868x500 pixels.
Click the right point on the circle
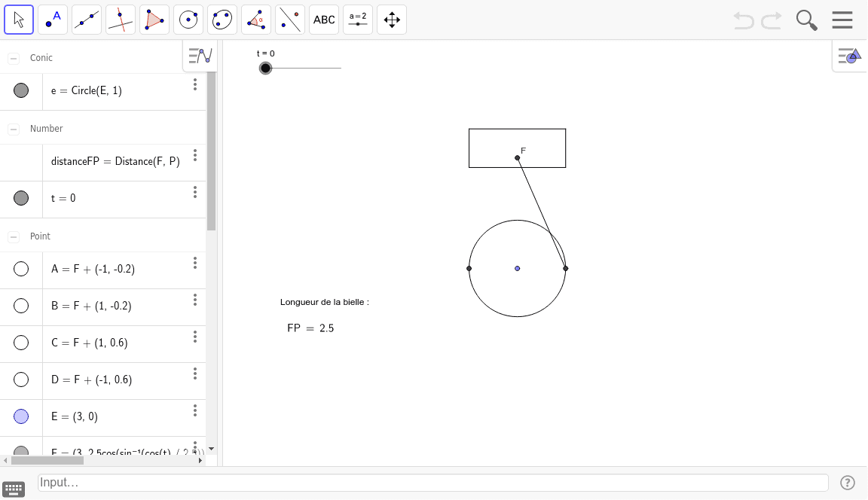(566, 269)
